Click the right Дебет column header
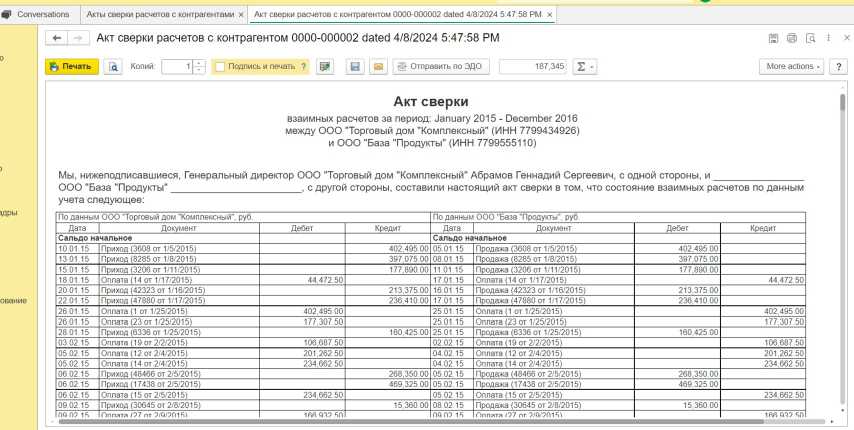This screenshot has height=430, width=854. click(678, 228)
